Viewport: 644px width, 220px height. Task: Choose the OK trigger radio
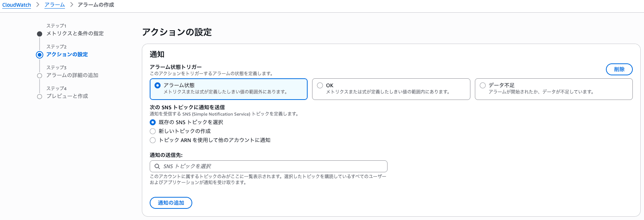point(320,85)
